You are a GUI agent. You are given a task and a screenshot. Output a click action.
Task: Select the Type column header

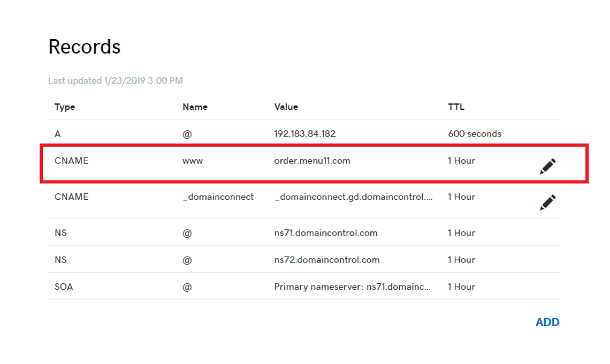pos(65,107)
